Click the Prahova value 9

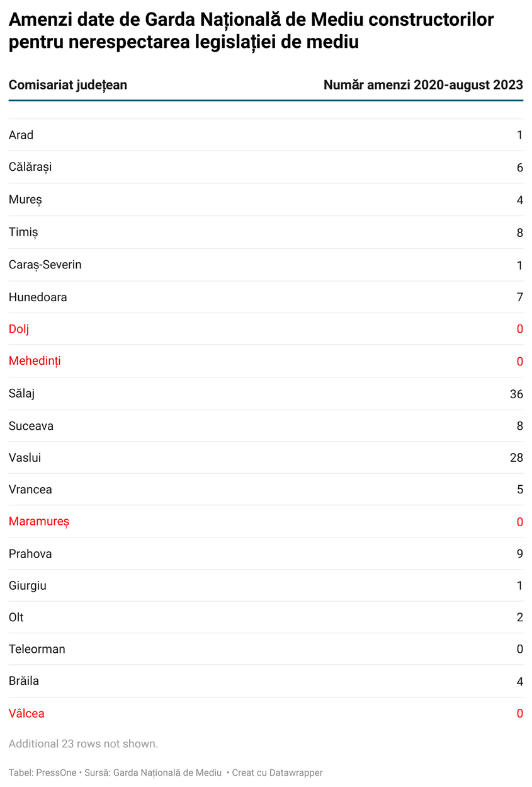coord(519,554)
